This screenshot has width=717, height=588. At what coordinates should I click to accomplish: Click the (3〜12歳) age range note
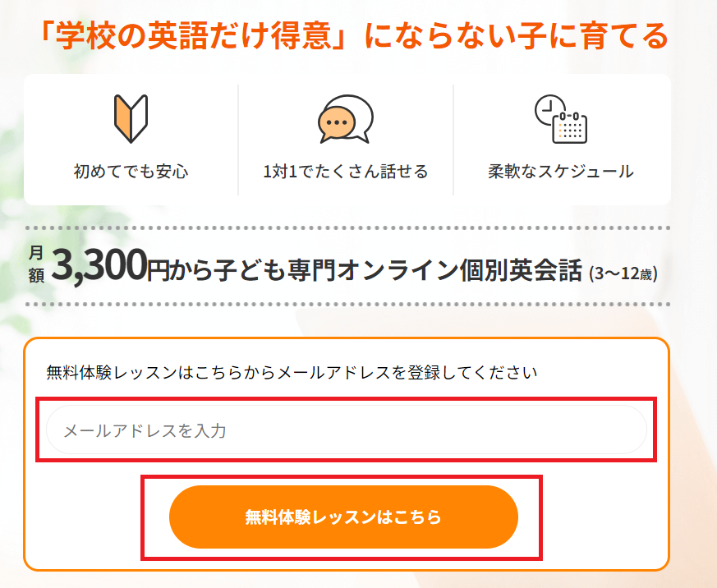[x=623, y=273]
